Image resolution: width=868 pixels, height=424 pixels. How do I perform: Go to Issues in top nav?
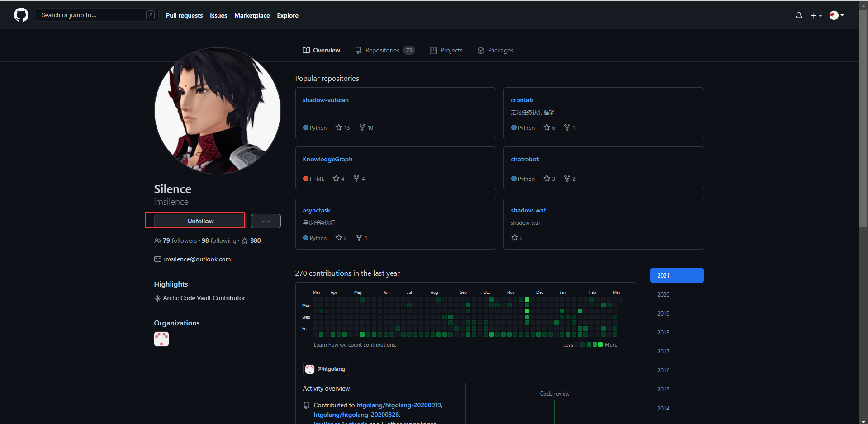(218, 15)
